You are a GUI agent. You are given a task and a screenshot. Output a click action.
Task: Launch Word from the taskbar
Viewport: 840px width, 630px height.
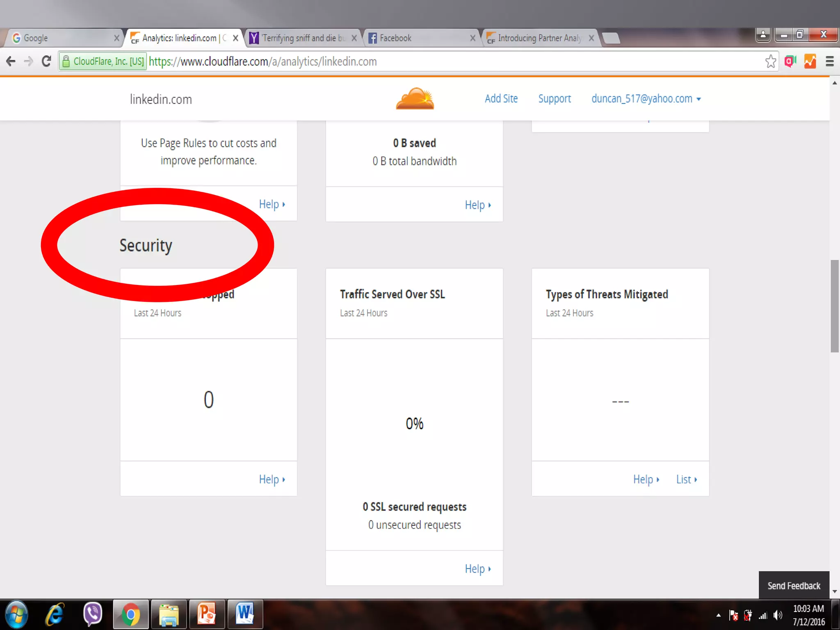[245, 614]
